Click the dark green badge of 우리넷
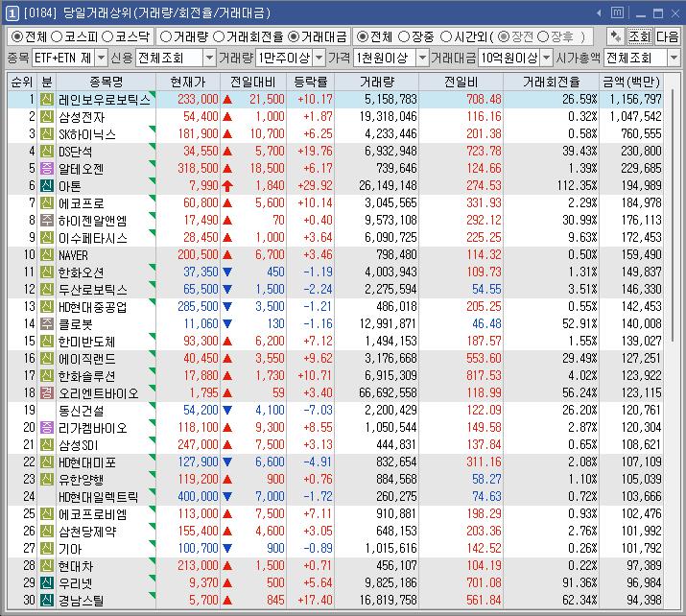686x616 pixels. 47,582
